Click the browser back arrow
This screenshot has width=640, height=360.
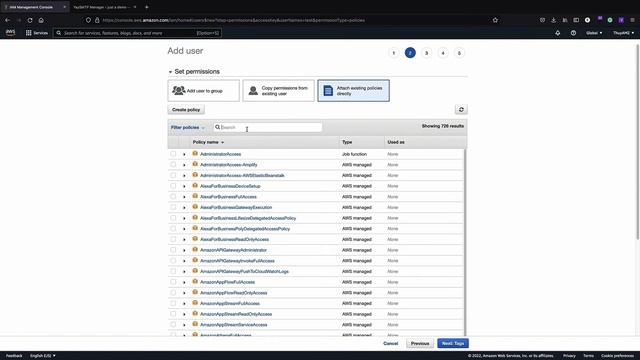pyautogui.click(x=7, y=20)
